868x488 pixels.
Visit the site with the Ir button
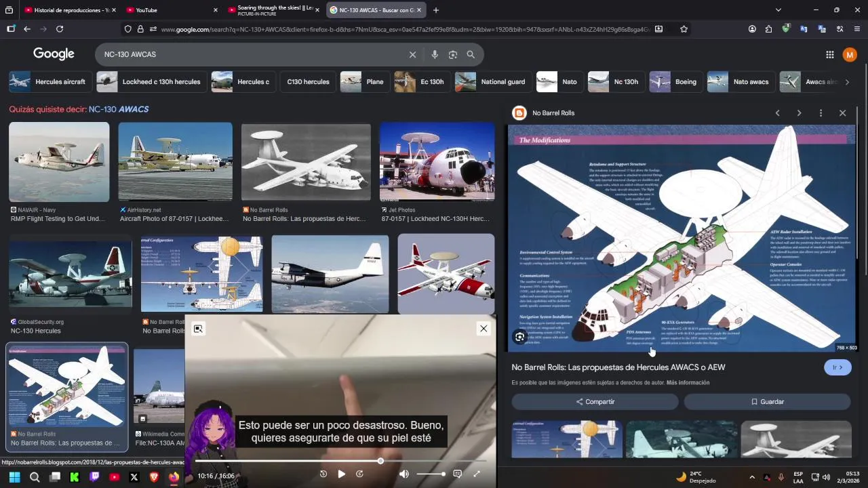[x=837, y=367]
